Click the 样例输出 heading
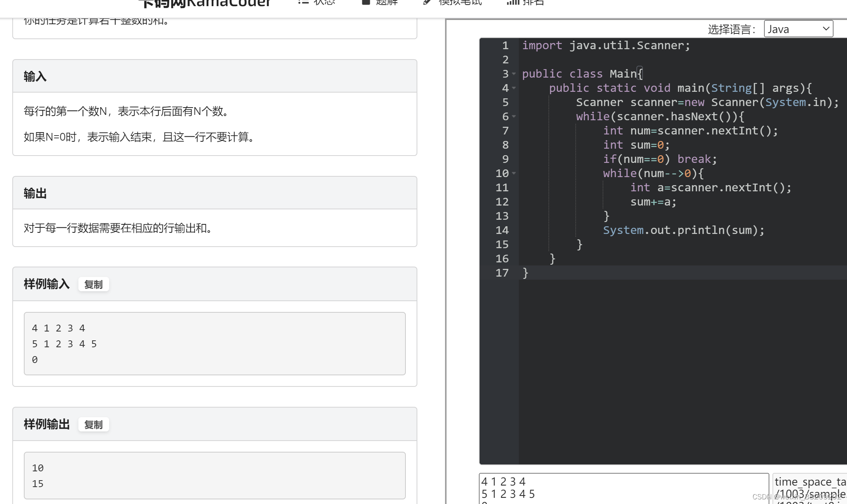The width and height of the screenshot is (847, 504). click(47, 424)
